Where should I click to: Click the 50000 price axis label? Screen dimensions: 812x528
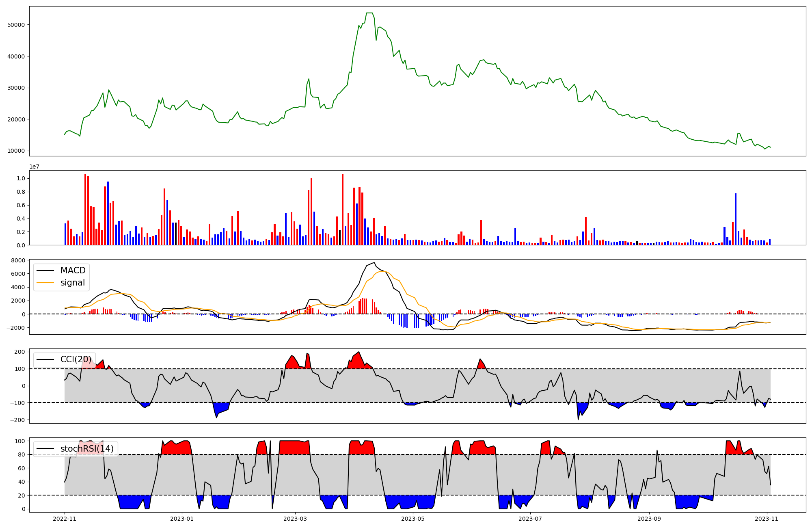coord(16,25)
